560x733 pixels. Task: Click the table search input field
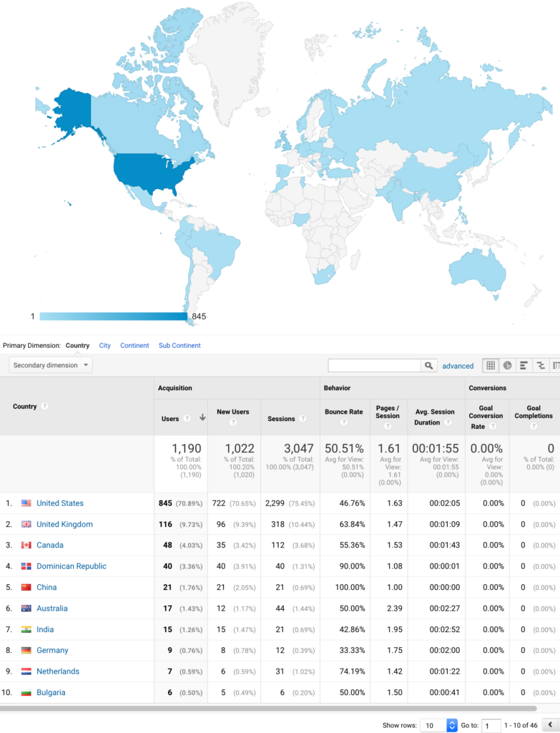(x=374, y=366)
